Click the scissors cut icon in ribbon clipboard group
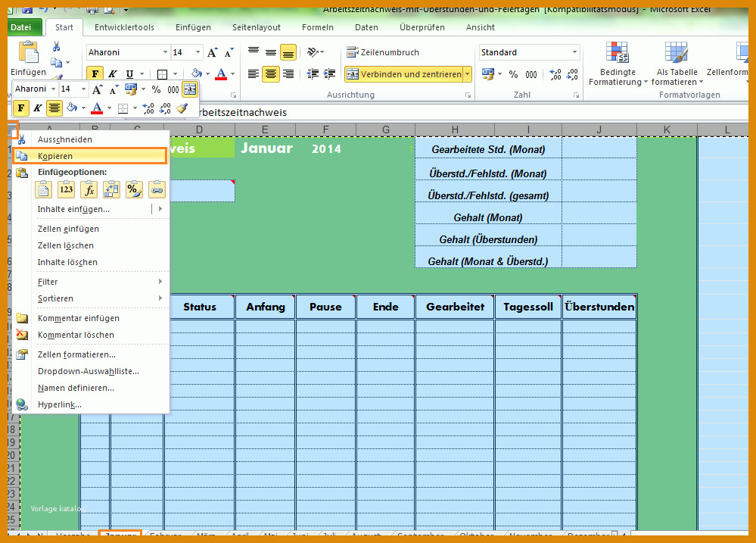 point(57,47)
